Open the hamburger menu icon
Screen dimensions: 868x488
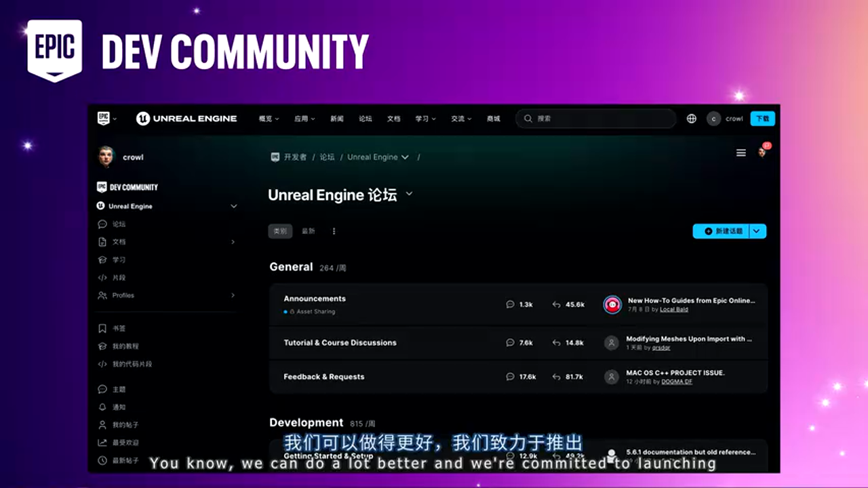741,153
